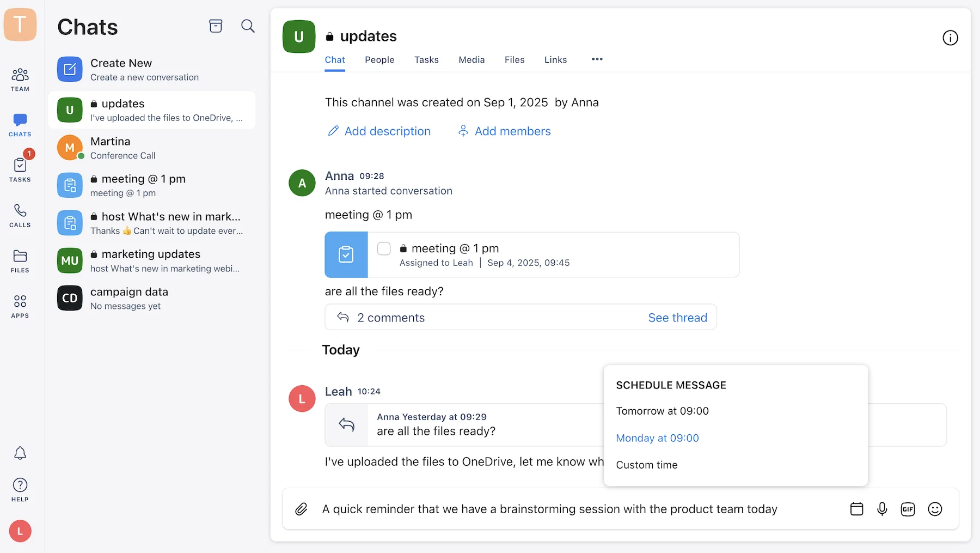
Task: Switch to the People tab
Action: [379, 59]
